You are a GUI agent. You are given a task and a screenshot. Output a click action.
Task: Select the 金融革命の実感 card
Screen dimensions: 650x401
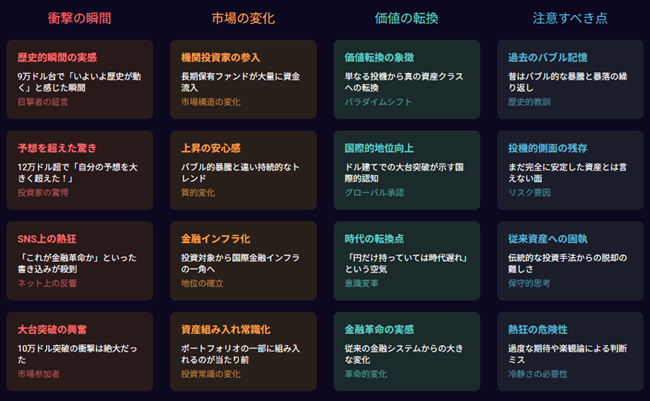click(x=406, y=350)
